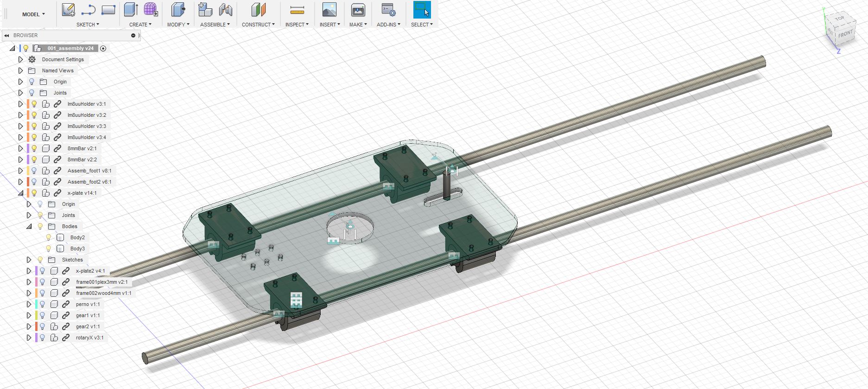868x389 pixels.
Task: Open the 3D Print make icon
Action: pos(358,10)
